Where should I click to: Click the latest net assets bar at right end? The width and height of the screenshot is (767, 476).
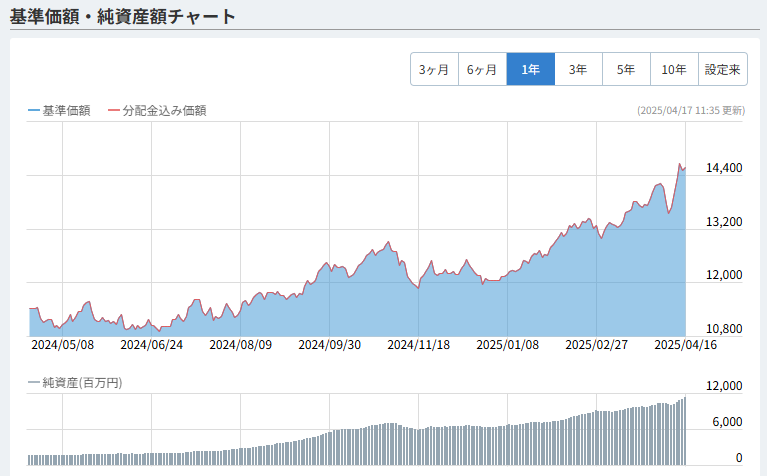tap(684, 431)
